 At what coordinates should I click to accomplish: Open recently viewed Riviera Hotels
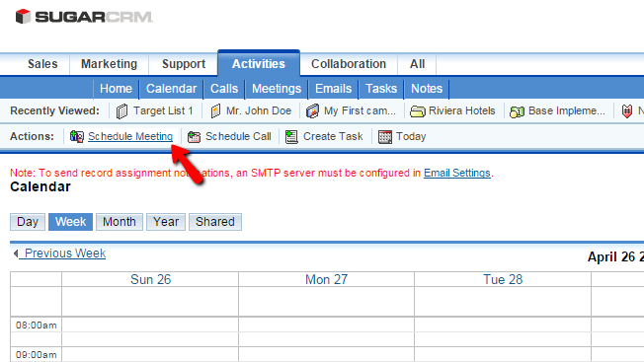[462, 110]
